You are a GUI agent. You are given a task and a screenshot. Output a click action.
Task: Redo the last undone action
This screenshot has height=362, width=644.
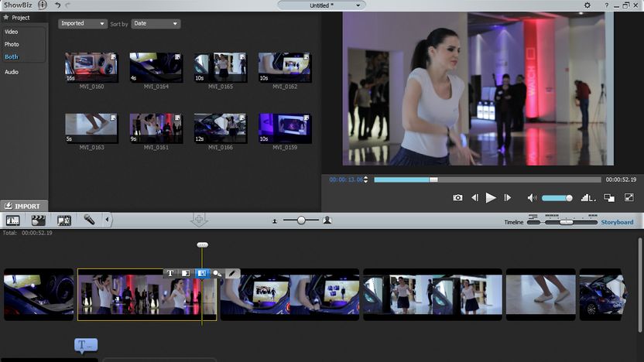(68, 5)
